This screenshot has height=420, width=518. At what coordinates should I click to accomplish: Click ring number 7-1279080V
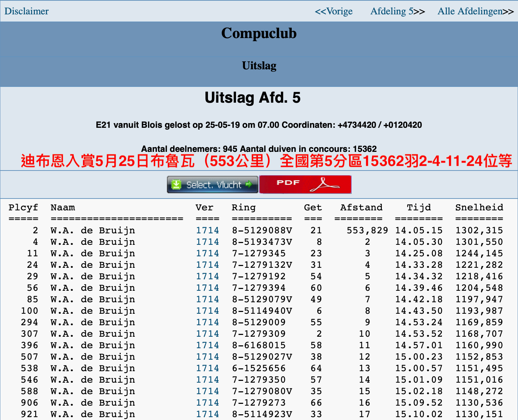pos(262,391)
